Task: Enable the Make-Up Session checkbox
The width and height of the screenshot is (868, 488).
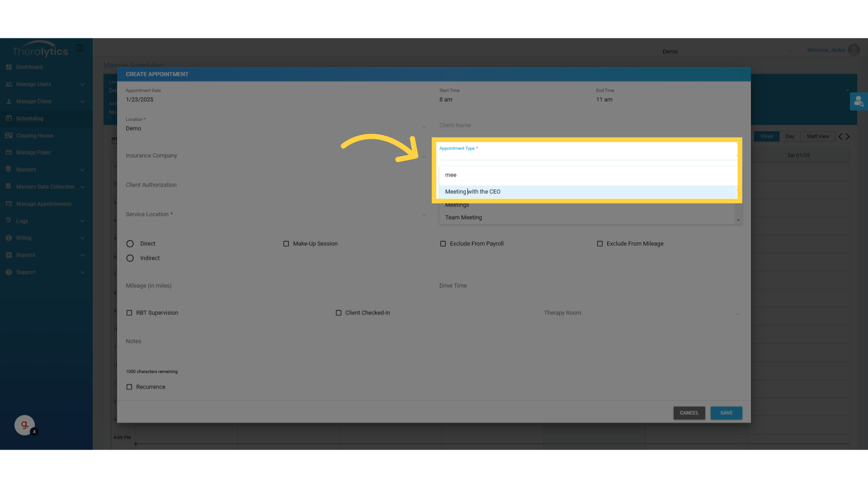Action: click(286, 244)
